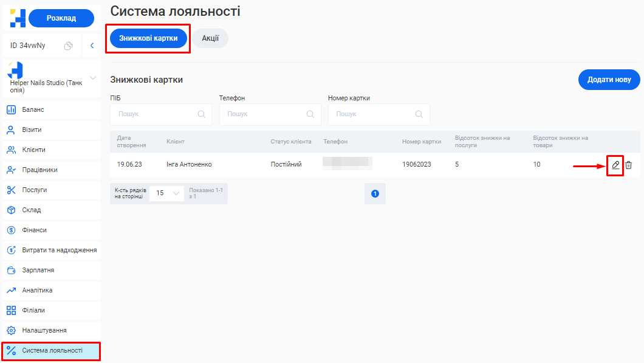
Task: Go to page 1 in pagination
Action: click(x=375, y=193)
